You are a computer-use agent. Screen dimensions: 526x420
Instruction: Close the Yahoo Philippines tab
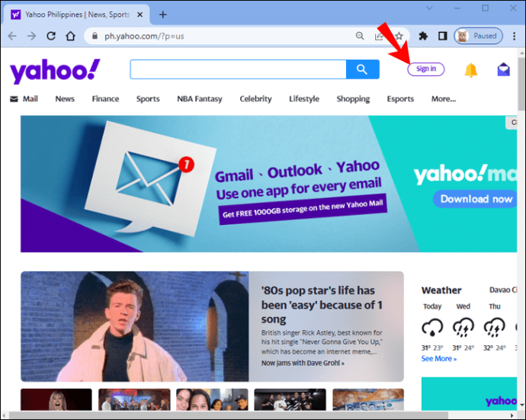pos(140,14)
